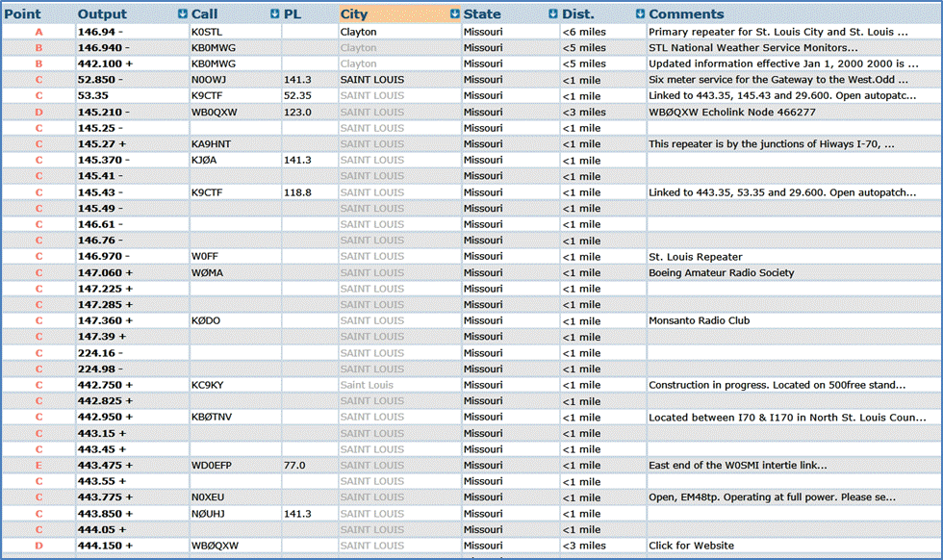Click 'Boeing Amateur Radio Society' comment
Screen dimensions: 943x560
pyautogui.click(x=721, y=272)
